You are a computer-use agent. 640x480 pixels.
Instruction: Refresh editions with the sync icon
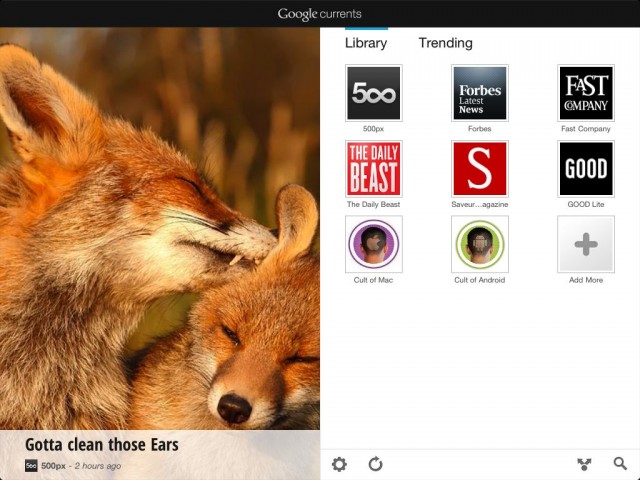[x=375, y=464]
